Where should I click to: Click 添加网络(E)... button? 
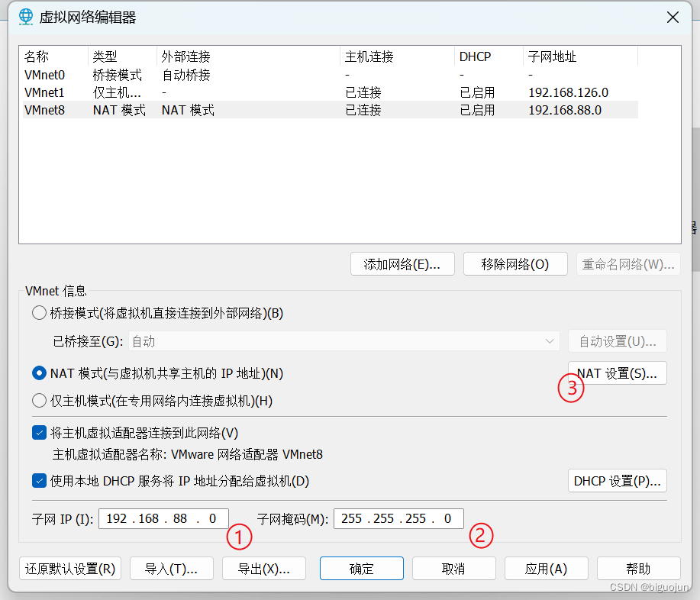[x=402, y=264]
